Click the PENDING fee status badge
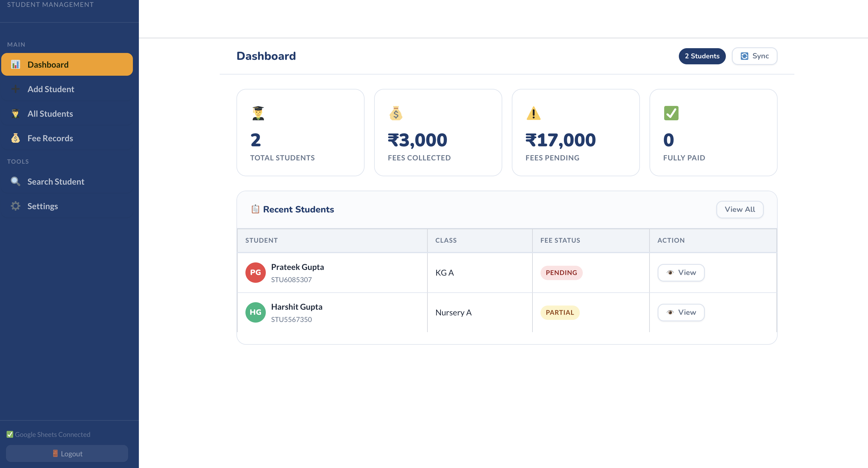 [x=562, y=273]
